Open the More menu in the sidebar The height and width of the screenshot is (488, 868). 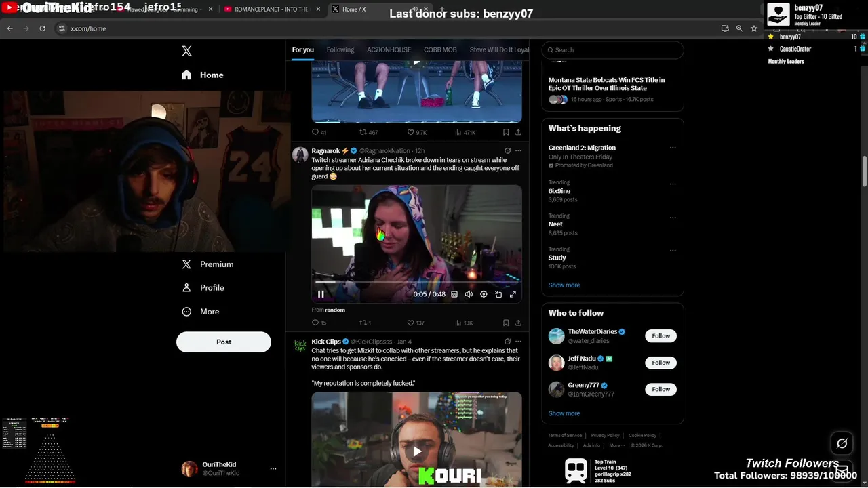(x=201, y=312)
